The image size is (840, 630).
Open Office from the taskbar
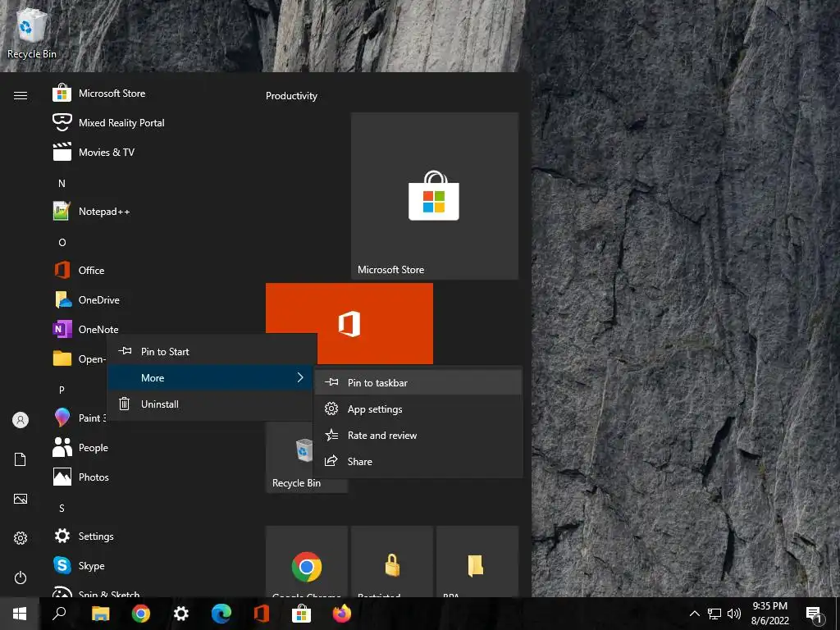tap(262, 614)
